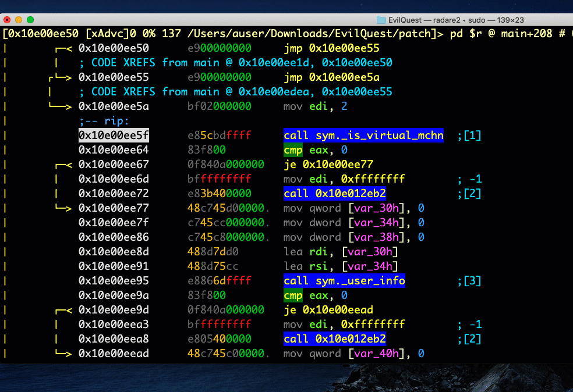Close the radare2 terminal window
This screenshot has width=573, height=392.
(7, 20)
